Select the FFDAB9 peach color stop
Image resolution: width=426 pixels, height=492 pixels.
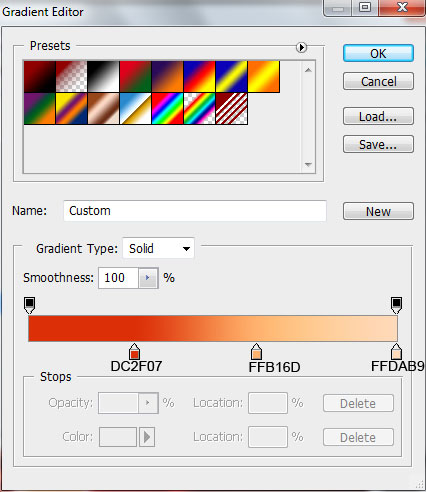click(x=396, y=351)
